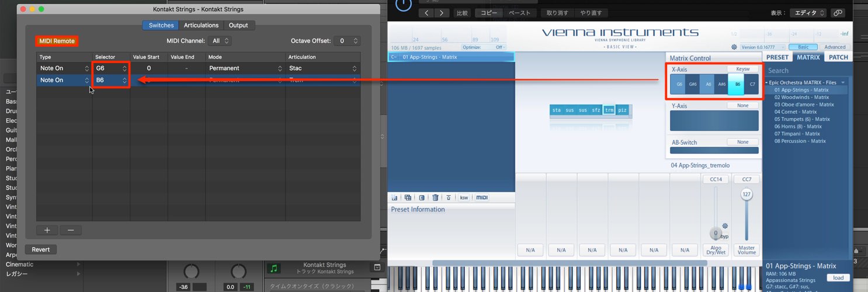The height and width of the screenshot is (292, 868).
Task: Select the piz articulation cell
Action: [x=622, y=110]
